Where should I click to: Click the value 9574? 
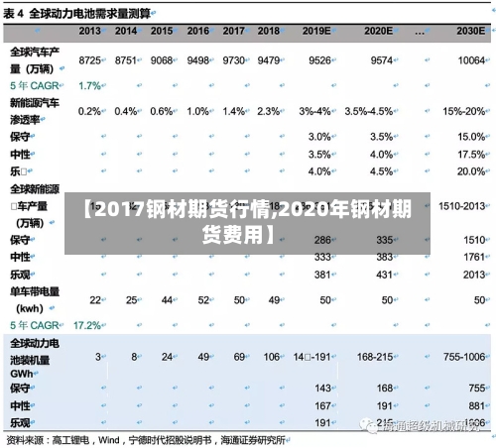pos(382,60)
